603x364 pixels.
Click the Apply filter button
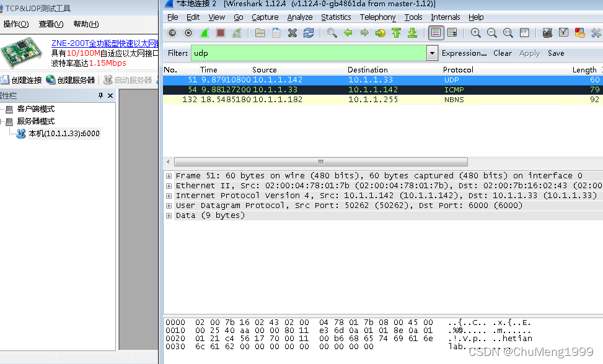point(529,53)
